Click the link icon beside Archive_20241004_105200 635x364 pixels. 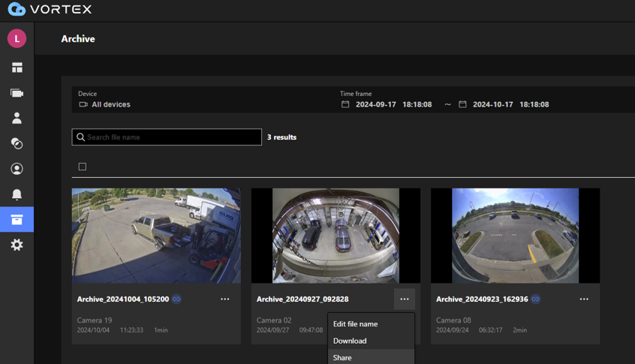coord(177,299)
